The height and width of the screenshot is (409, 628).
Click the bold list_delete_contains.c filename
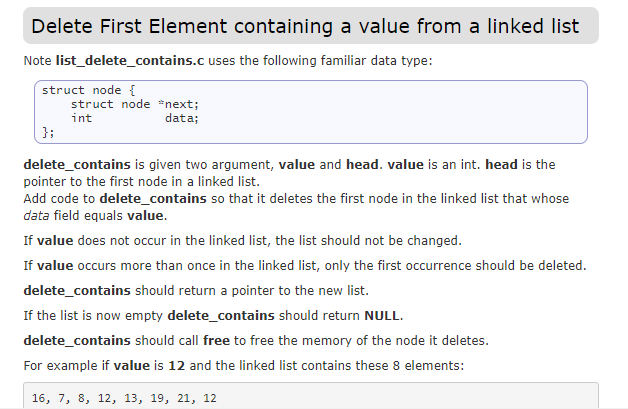tap(130, 60)
